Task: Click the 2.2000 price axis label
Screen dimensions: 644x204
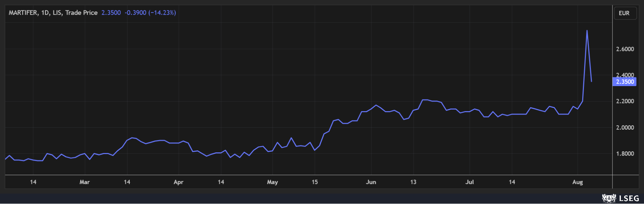Action: click(x=625, y=101)
